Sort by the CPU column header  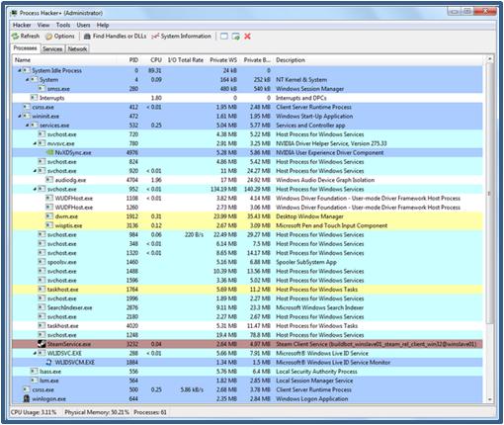[x=152, y=60]
